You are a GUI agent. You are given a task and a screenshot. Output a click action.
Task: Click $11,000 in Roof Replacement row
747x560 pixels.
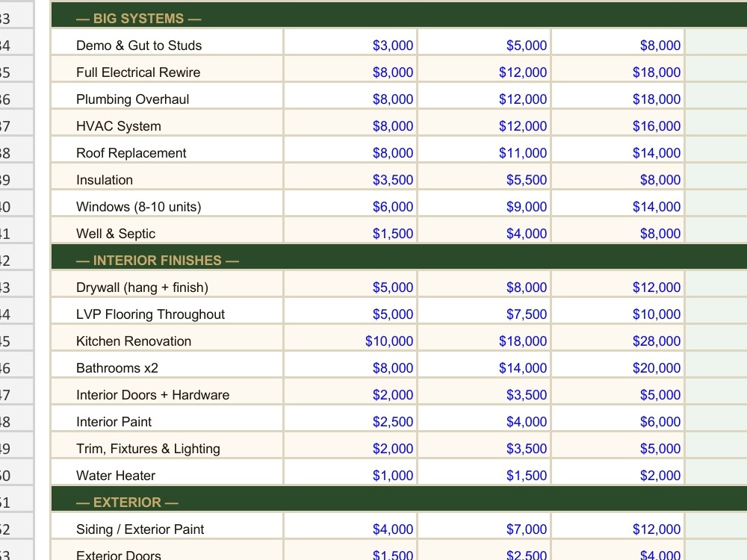click(485, 149)
